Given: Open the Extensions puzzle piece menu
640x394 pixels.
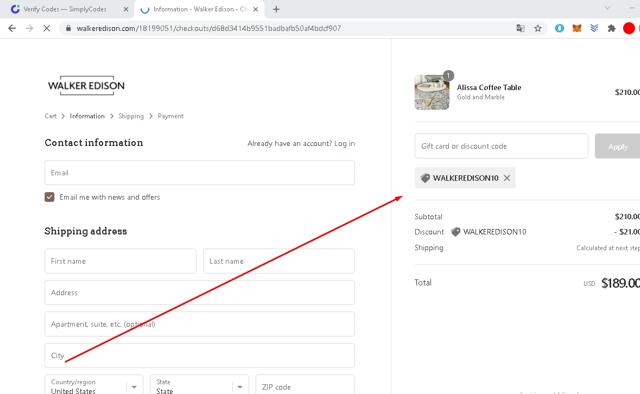Looking at the screenshot, I should point(611,28).
